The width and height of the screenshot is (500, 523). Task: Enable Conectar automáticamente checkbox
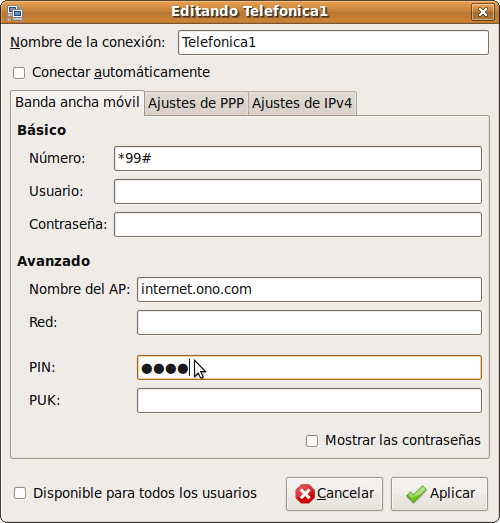19,73
